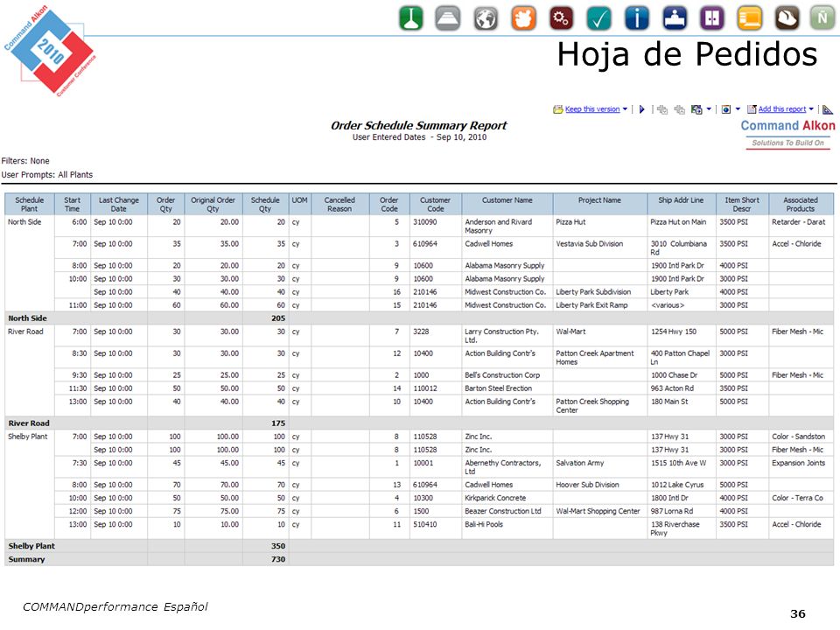Click the brown hard hat icon
Viewport: 840px width, 630px height.
[x=787, y=18]
